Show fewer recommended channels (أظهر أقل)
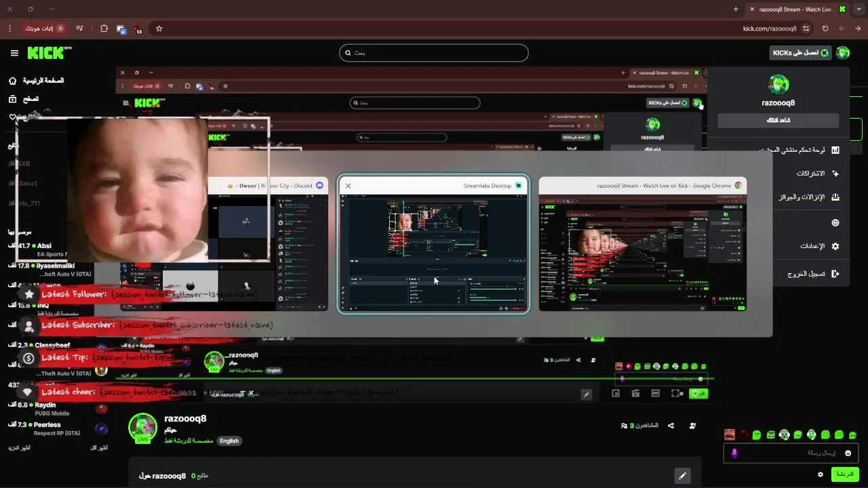The image size is (868, 488). pos(99,448)
